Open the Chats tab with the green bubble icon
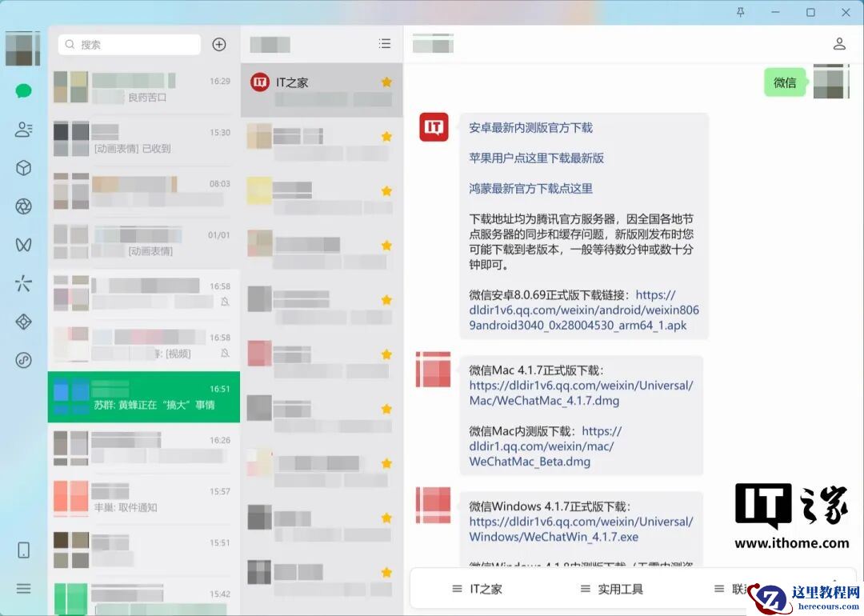This screenshot has height=616, width=864. [x=23, y=91]
